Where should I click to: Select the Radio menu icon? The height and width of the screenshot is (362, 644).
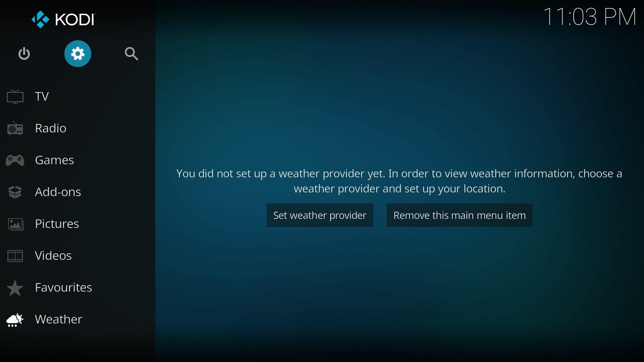(15, 128)
